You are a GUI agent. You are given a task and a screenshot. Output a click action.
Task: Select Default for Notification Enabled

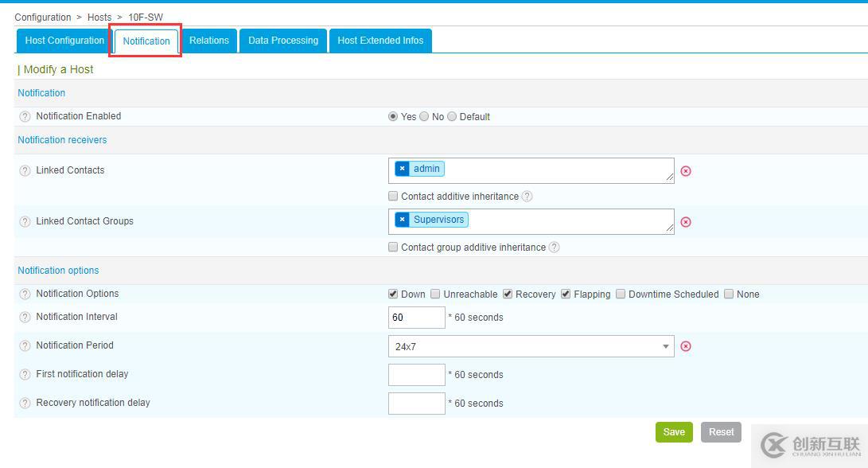click(452, 116)
